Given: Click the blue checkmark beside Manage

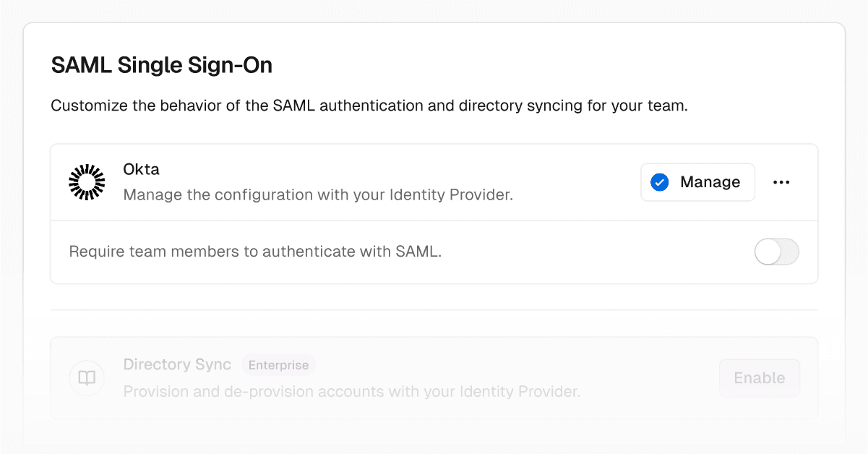Looking at the screenshot, I should (659, 182).
